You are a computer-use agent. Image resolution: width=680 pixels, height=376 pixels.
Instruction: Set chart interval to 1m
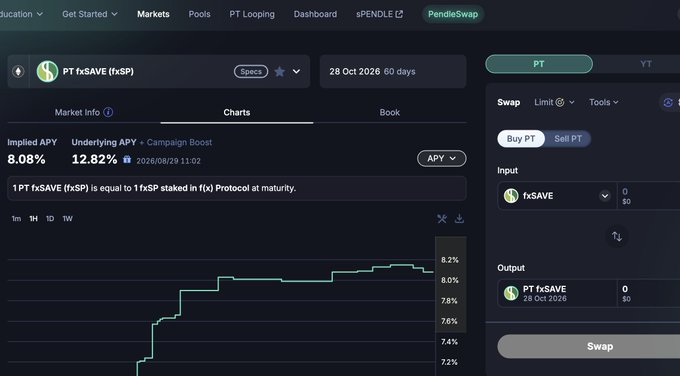pyautogui.click(x=16, y=219)
